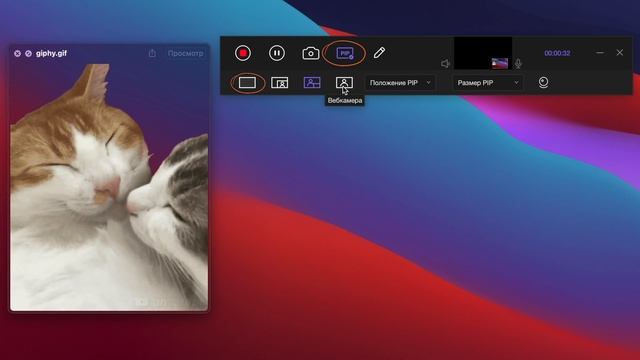Minimize the recorder toolbar

[600, 53]
